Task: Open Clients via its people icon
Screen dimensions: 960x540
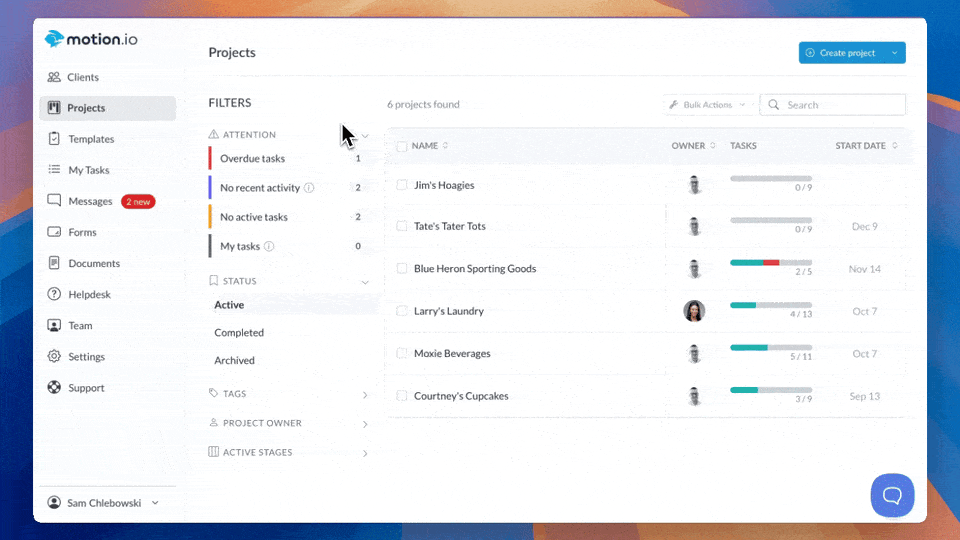Action: click(x=54, y=77)
